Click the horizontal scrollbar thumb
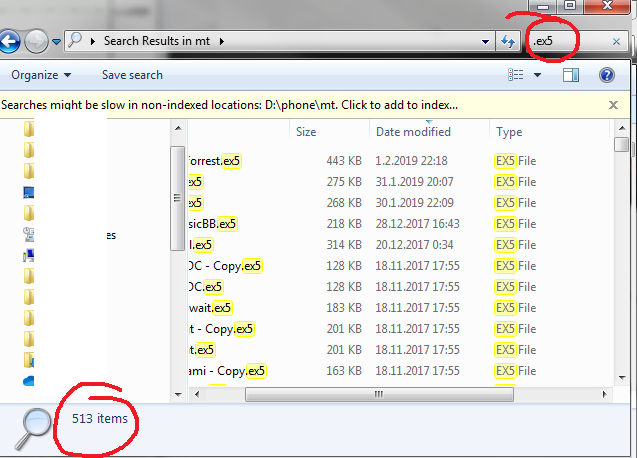The height and width of the screenshot is (458, 637). [x=379, y=394]
